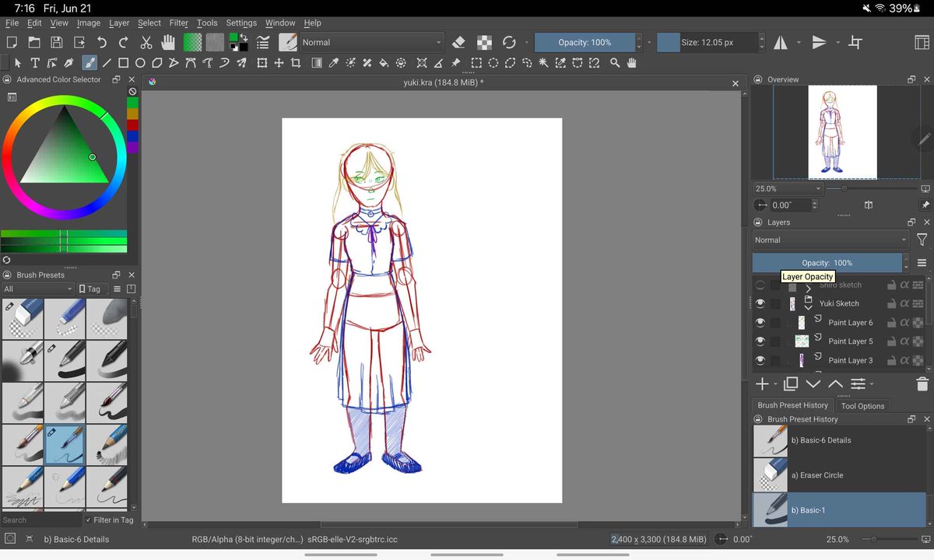Open the horizontal mirror options arrow
Viewport: 934px width, 560px height.
pos(799,43)
